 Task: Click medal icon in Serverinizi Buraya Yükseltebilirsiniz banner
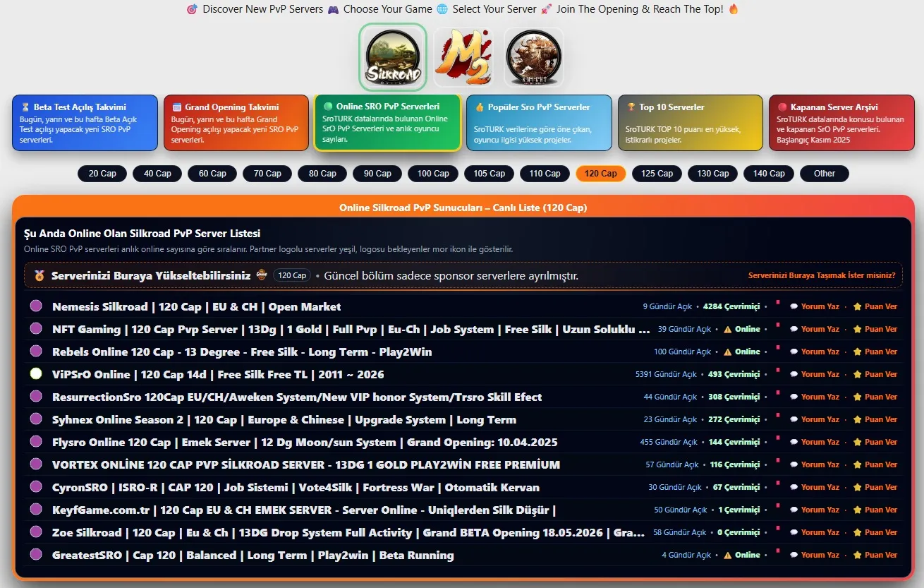tap(39, 275)
